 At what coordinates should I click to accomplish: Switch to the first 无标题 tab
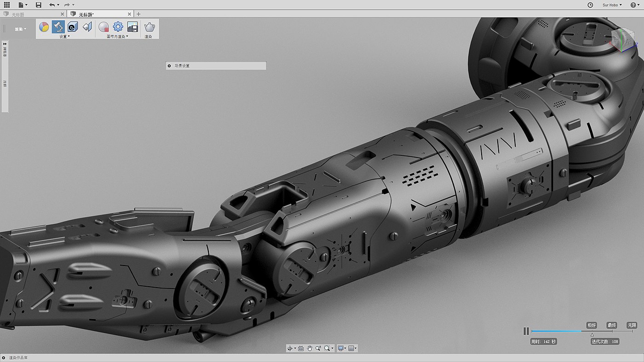pyautogui.click(x=32, y=14)
